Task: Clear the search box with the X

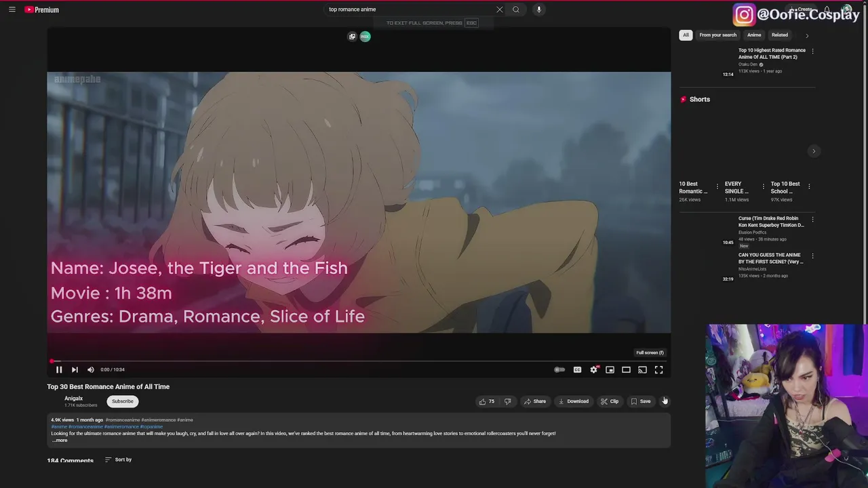Action: pyautogui.click(x=500, y=9)
